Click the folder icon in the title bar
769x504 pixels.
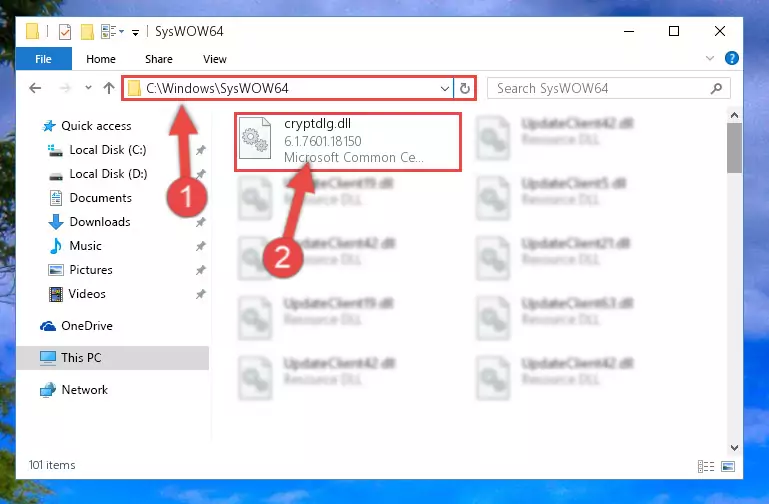pyautogui.click(x=32, y=31)
